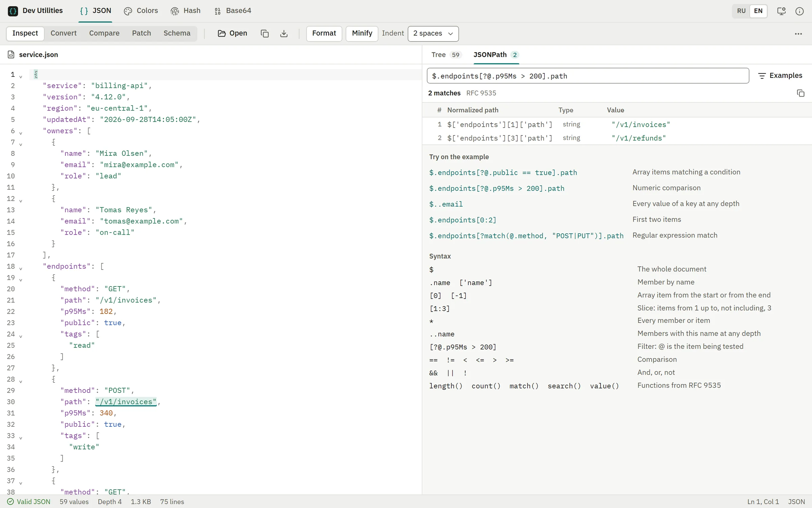The height and width of the screenshot is (508, 812).
Task: Collapse the endpoints array fold arrow
Action: tap(21, 269)
